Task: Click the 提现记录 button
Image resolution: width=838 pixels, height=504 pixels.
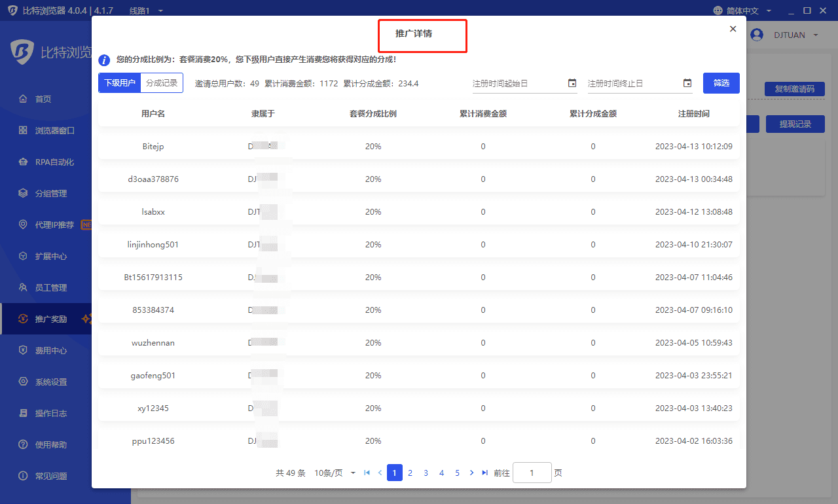Action: (x=795, y=124)
